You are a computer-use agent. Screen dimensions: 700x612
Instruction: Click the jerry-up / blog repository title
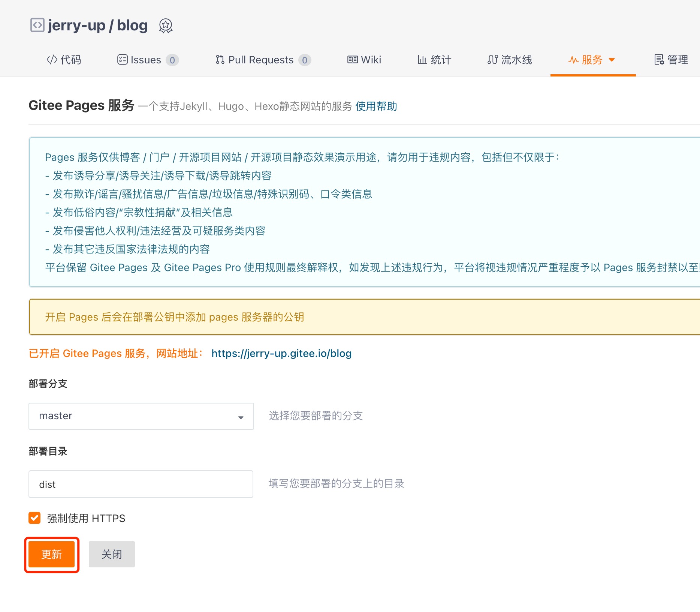click(x=98, y=25)
